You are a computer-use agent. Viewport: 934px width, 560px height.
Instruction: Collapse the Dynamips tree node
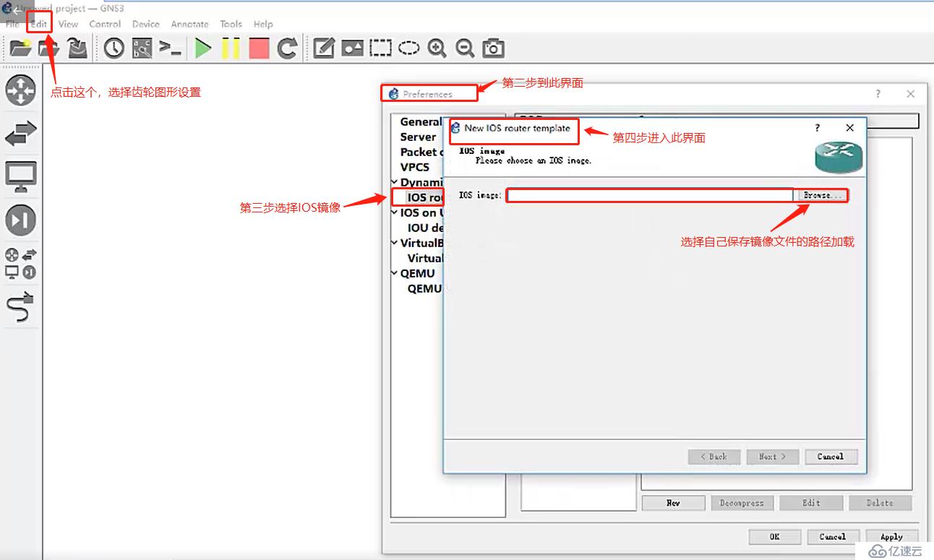tap(395, 182)
